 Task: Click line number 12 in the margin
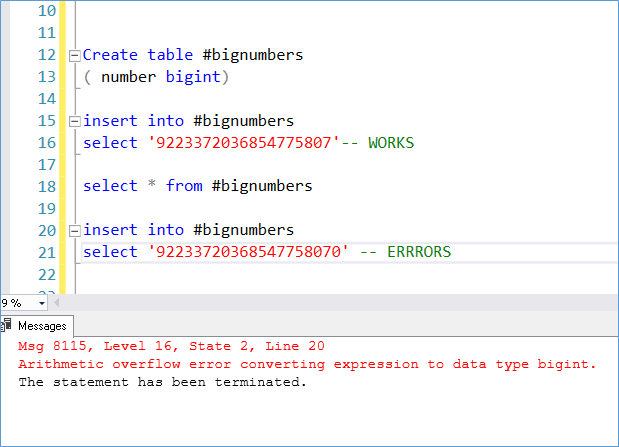point(47,54)
